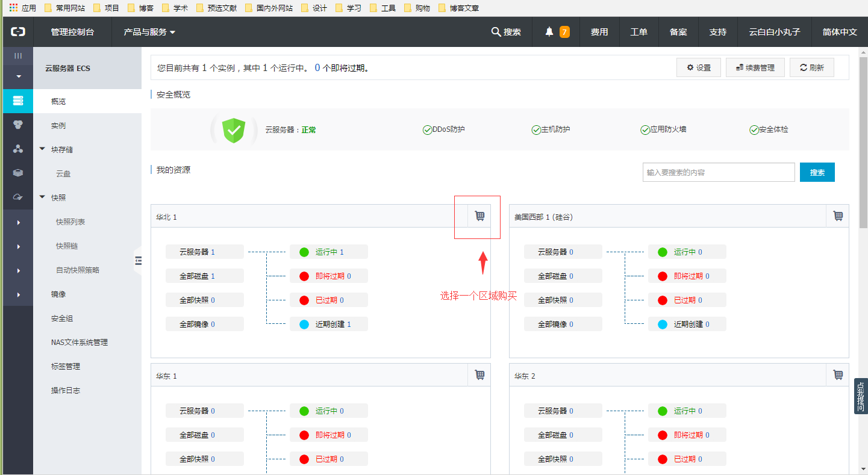
Task: Click the 应用防火墙 status link
Action: [663, 129]
